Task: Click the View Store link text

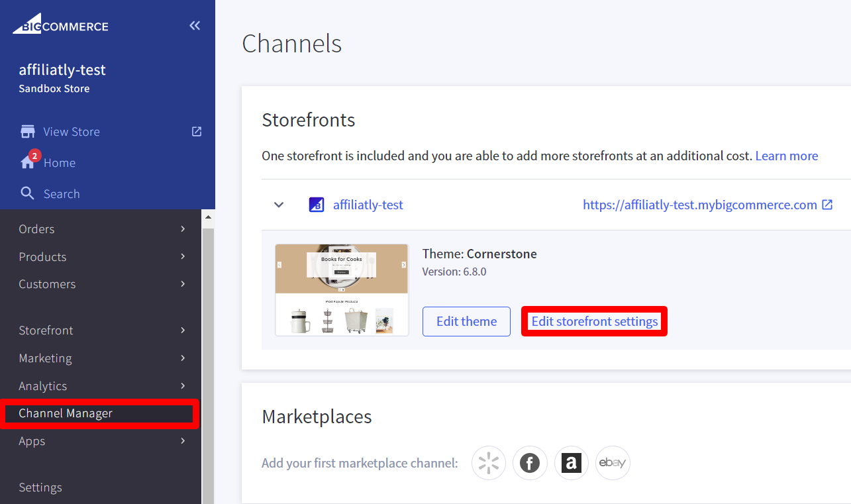Action: [x=72, y=131]
